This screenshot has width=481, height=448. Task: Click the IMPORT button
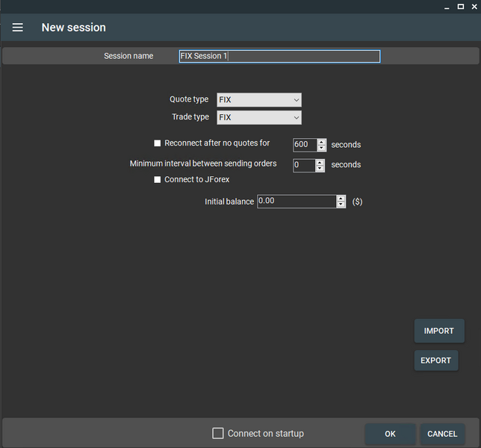[439, 331]
